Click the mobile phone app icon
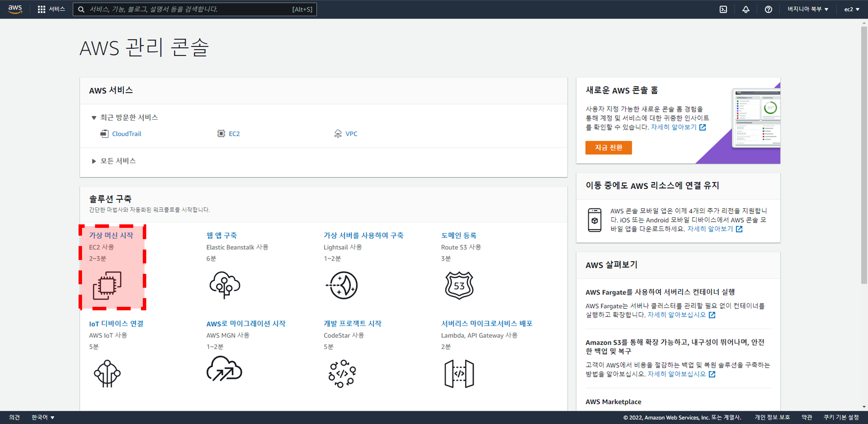 tap(595, 220)
